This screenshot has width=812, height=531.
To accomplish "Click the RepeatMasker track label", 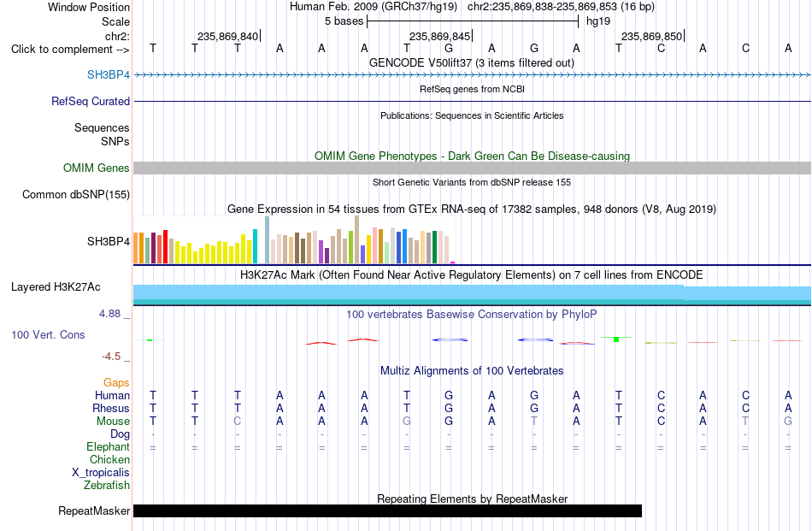I will [94, 510].
